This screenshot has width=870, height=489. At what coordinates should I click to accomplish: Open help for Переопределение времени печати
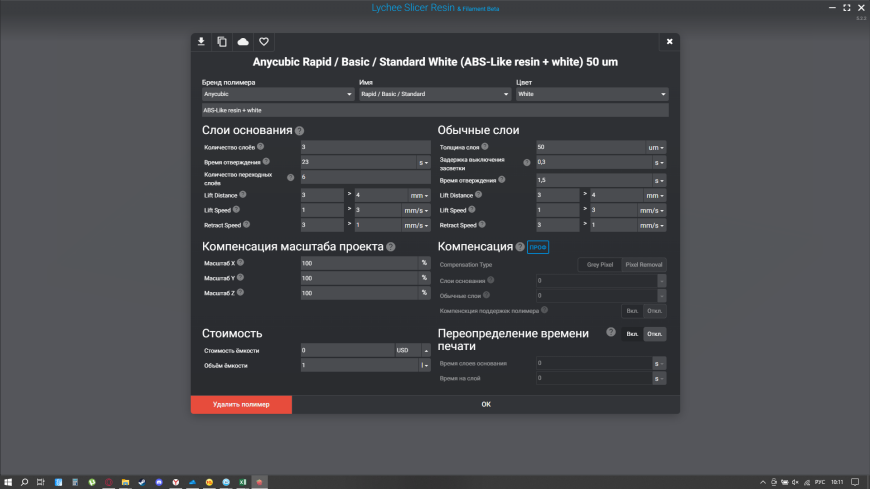pos(611,332)
